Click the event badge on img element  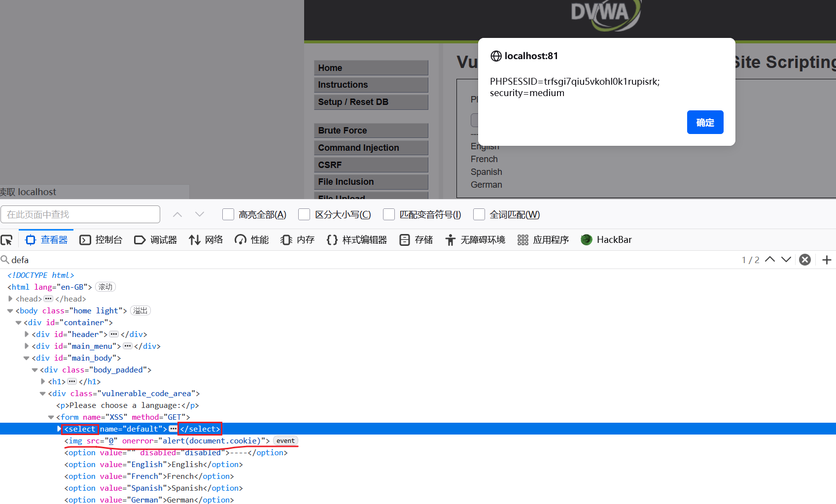(285, 441)
